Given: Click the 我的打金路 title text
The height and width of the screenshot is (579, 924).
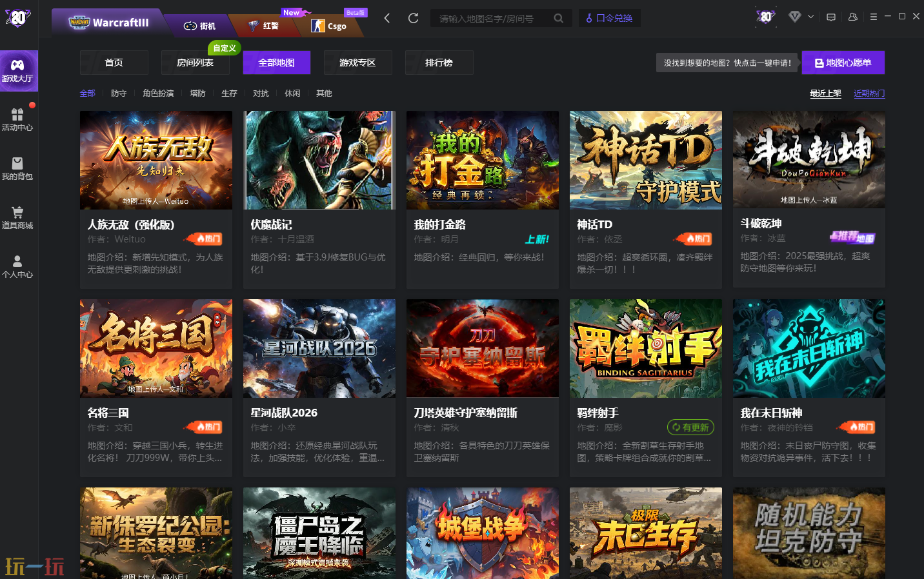Looking at the screenshot, I should [440, 224].
